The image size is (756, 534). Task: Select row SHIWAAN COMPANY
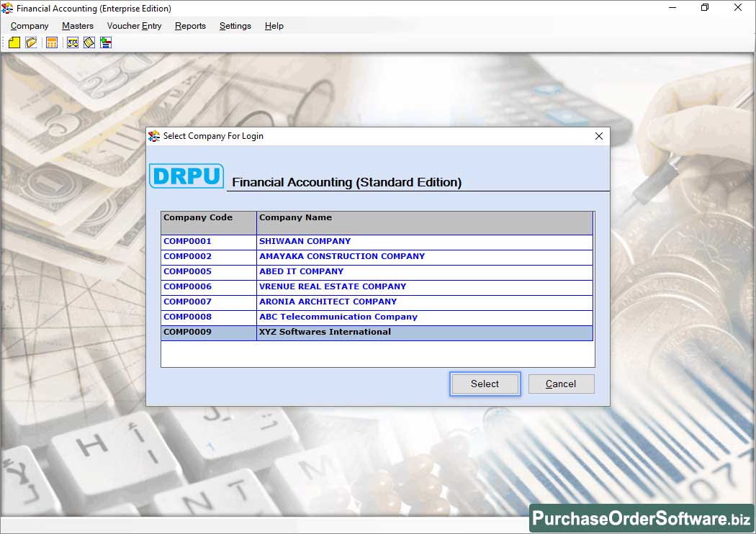point(377,242)
